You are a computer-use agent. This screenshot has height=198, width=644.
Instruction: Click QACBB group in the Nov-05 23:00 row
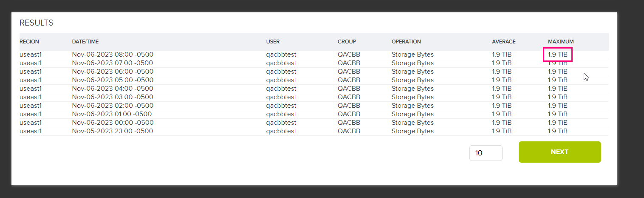tap(349, 131)
